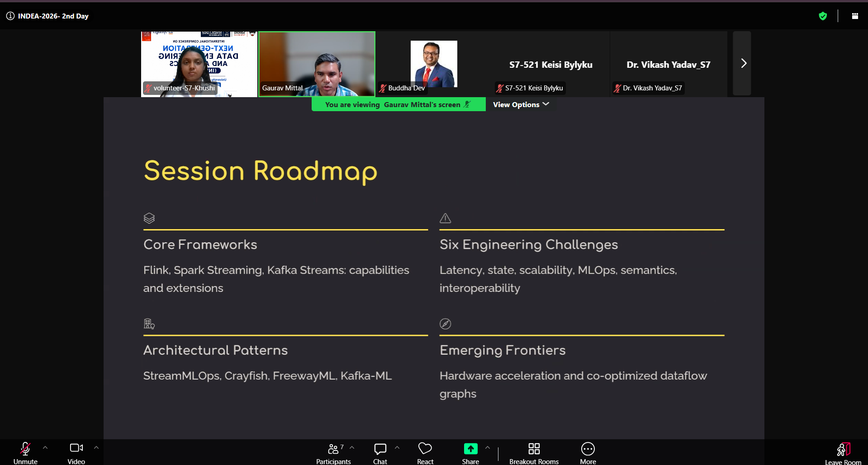Click the compass icon above Emerging Frontiers

(446, 324)
